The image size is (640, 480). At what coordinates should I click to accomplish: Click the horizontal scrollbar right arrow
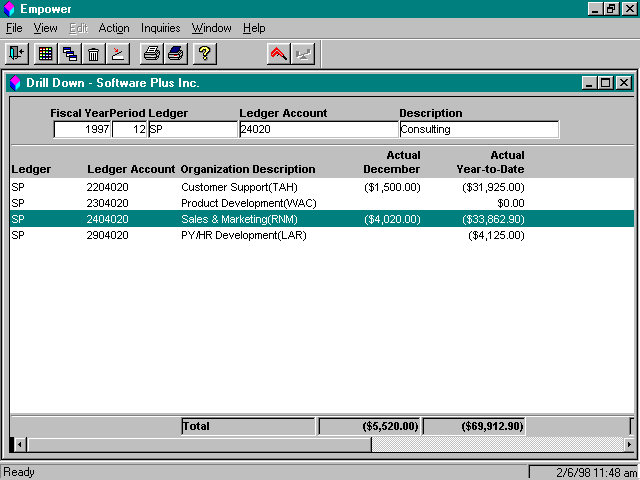[629, 444]
